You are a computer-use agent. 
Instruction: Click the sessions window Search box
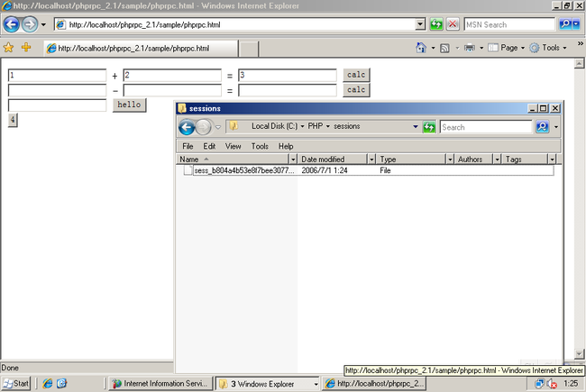click(485, 127)
